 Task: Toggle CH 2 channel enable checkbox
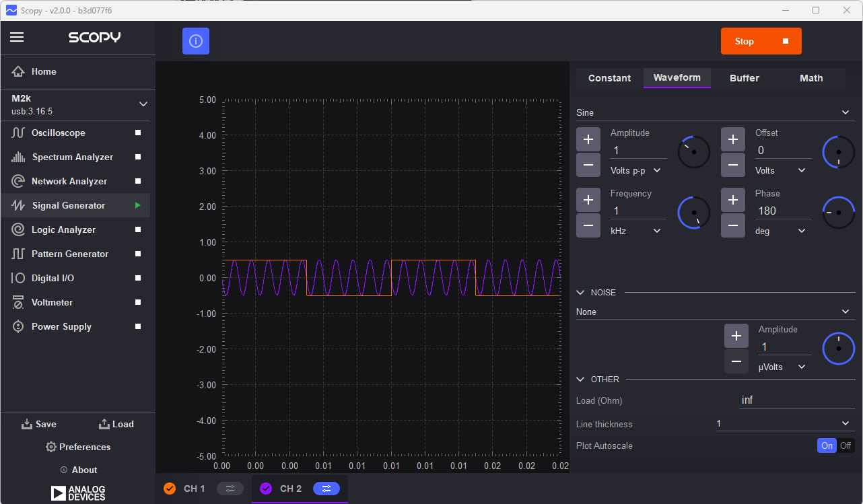266,489
